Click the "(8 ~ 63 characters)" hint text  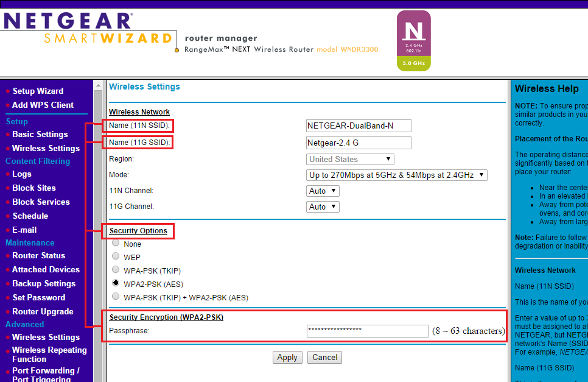click(468, 331)
